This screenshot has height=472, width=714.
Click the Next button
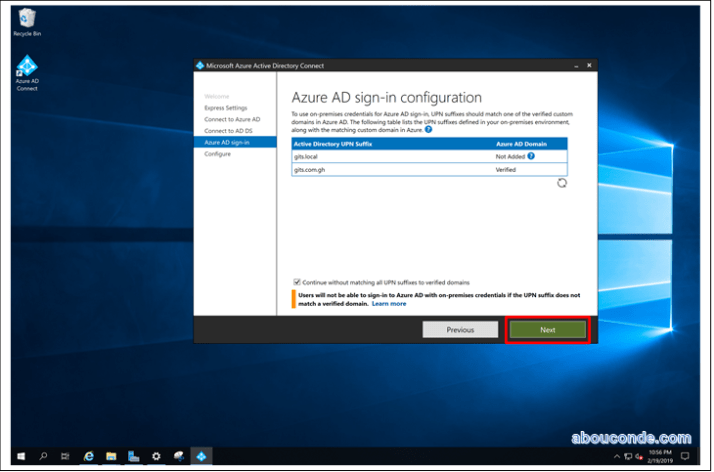[x=547, y=329]
